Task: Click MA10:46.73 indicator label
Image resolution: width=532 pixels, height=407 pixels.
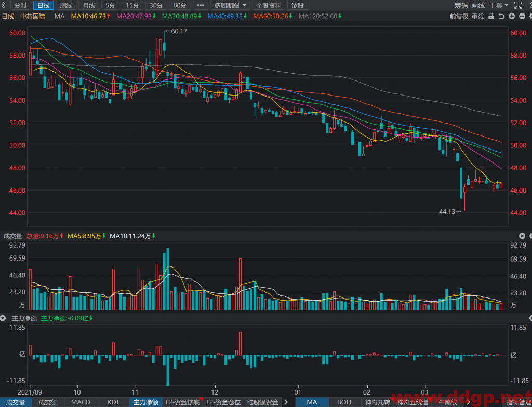Action: tap(90, 16)
